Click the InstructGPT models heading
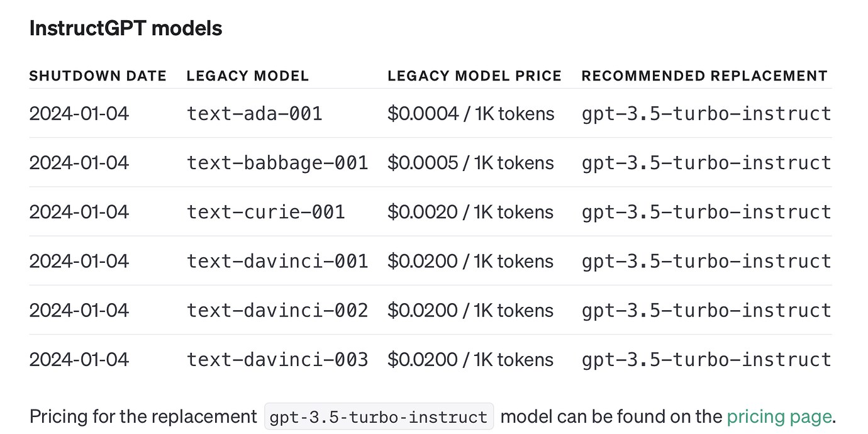868x434 pixels. [x=126, y=28]
